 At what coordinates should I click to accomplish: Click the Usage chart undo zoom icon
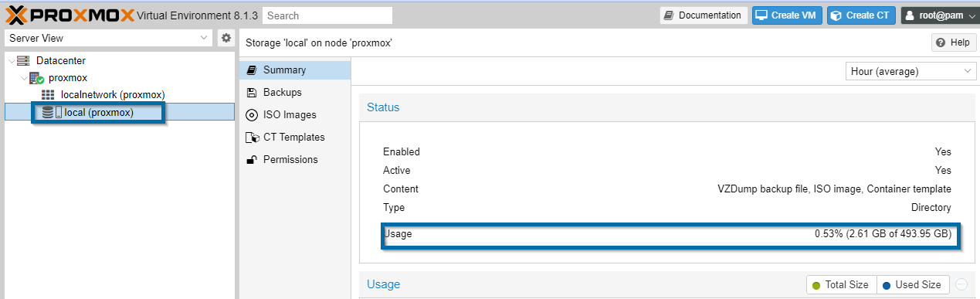(961, 284)
